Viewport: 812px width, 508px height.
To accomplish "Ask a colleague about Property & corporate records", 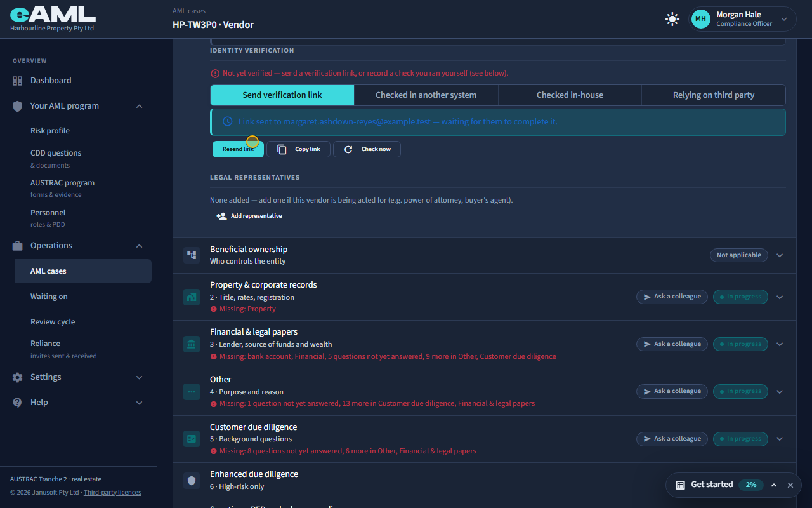I will 672,297.
